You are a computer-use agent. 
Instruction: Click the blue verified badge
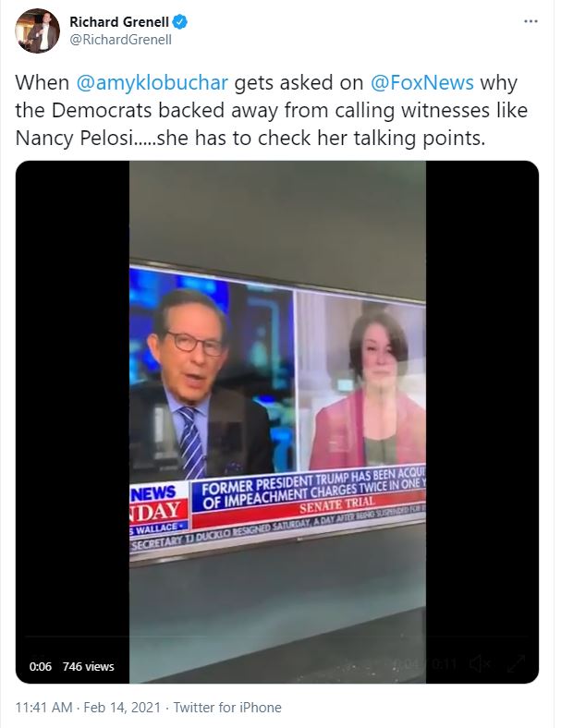click(179, 22)
